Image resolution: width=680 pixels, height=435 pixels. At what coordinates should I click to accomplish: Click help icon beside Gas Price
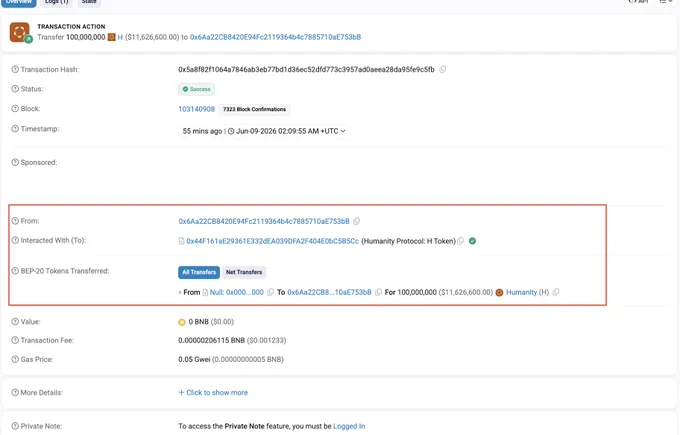click(x=15, y=360)
